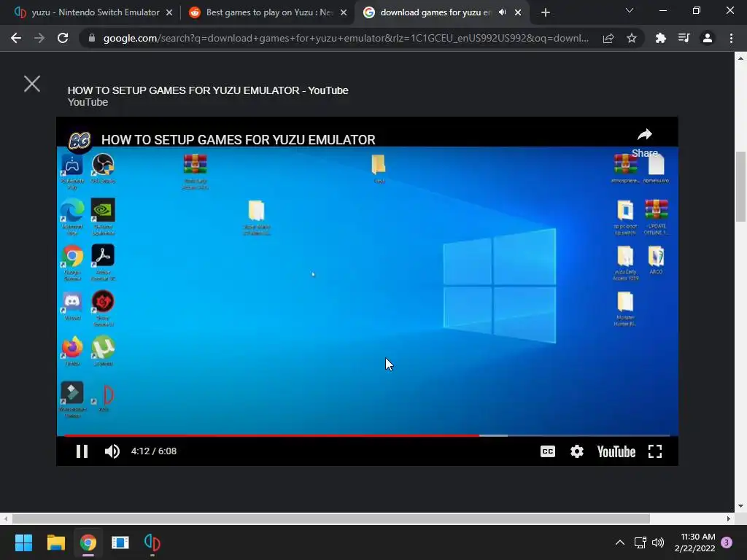
Task: Switch to yuzu Nintendo Switch Emulator tab
Action: pos(96,12)
